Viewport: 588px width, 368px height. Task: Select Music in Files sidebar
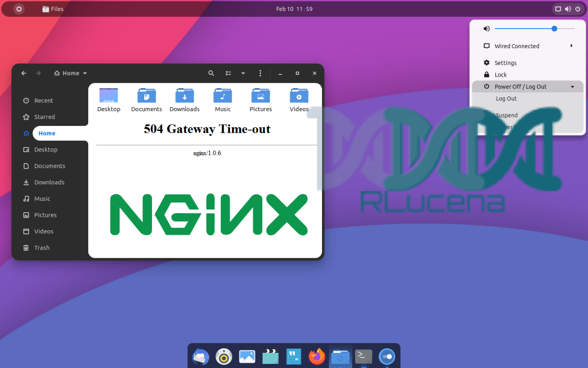point(50,198)
